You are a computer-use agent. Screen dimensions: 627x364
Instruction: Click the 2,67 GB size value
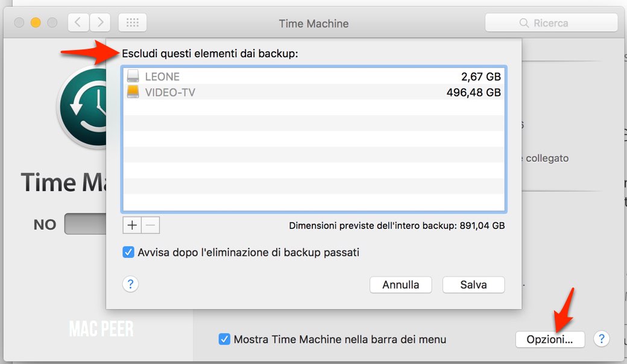pyautogui.click(x=480, y=77)
